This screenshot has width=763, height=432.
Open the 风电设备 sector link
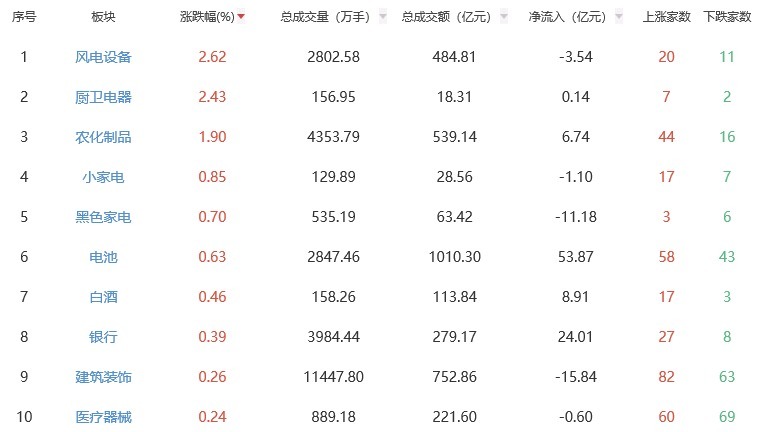coord(103,57)
